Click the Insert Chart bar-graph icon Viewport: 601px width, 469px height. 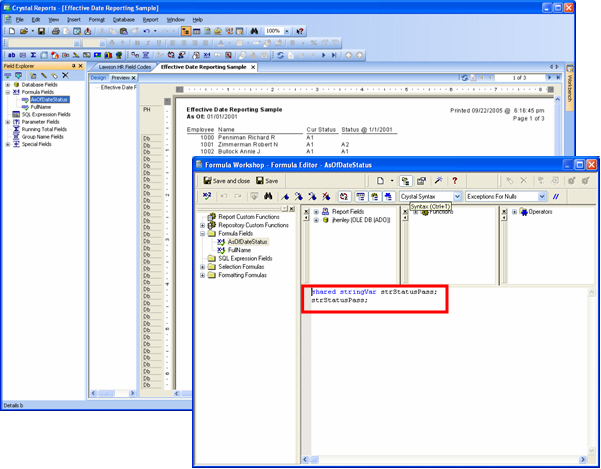pyautogui.click(x=108, y=55)
